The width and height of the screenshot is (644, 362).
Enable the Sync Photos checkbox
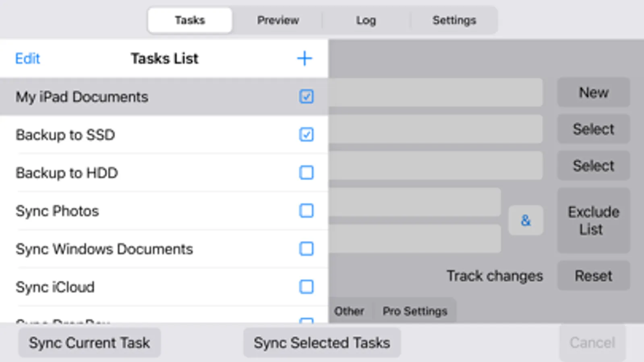306,210
